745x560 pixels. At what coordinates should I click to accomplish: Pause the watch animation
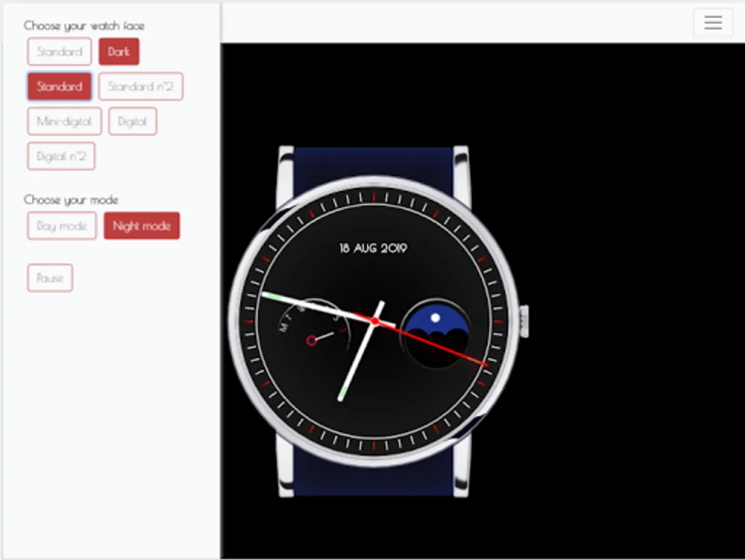point(50,278)
